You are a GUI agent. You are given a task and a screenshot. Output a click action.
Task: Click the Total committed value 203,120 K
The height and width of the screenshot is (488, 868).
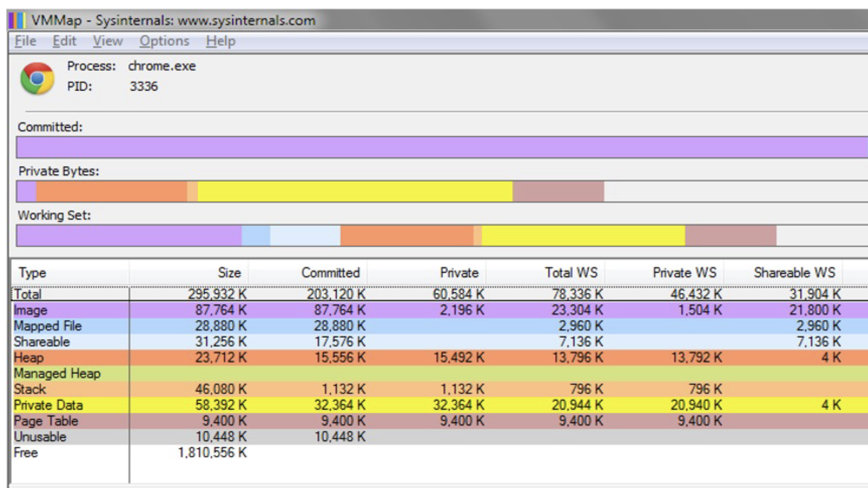pos(336,294)
